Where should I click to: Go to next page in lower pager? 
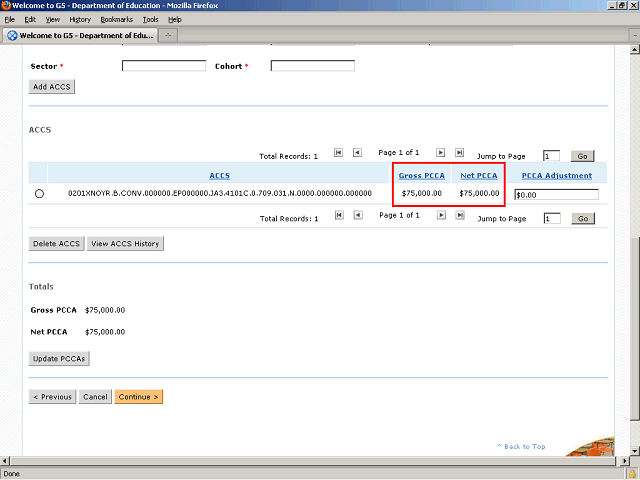441,215
